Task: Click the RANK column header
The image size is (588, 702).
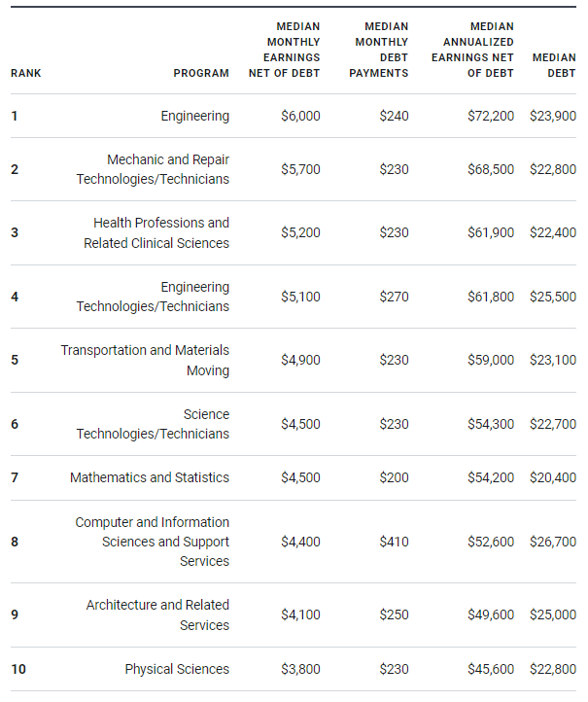Action: pos(26,73)
